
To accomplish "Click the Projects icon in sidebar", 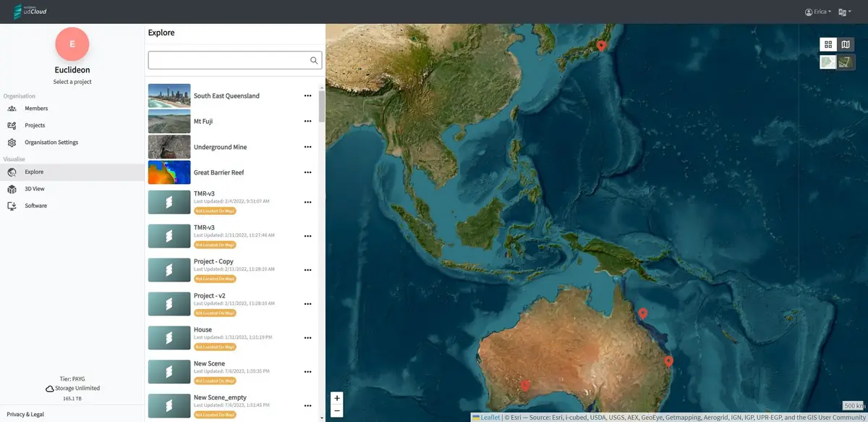I will point(12,125).
